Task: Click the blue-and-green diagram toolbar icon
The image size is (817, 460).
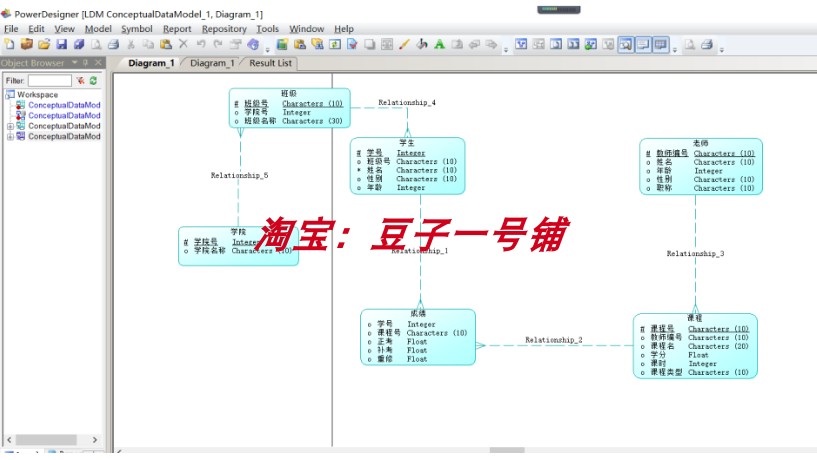Action: (591, 44)
